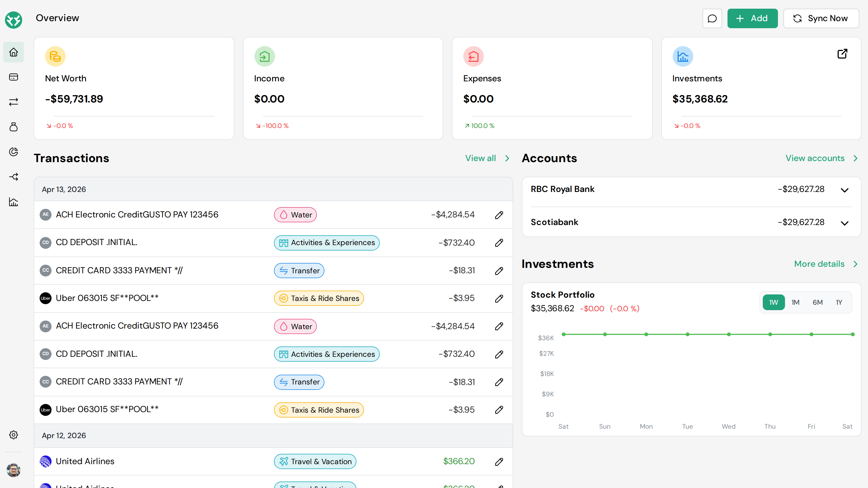
Task: Select the 1M range tab
Action: 795,303
